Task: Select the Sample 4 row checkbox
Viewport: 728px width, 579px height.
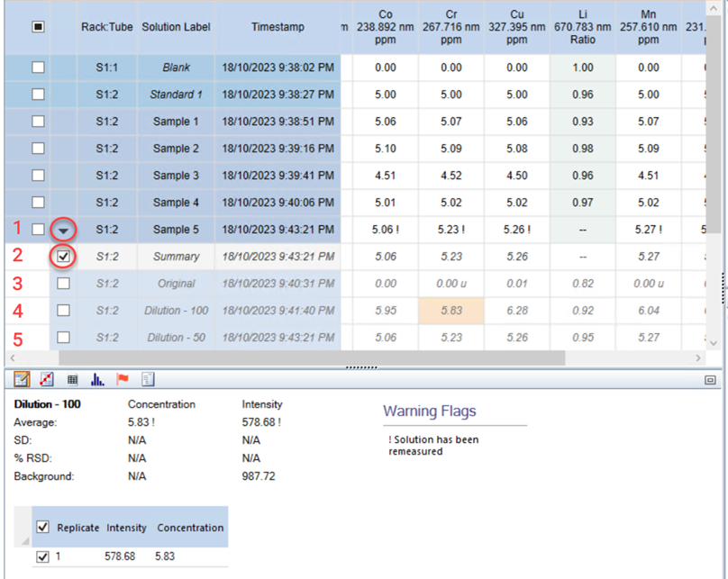Action: coord(38,203)
